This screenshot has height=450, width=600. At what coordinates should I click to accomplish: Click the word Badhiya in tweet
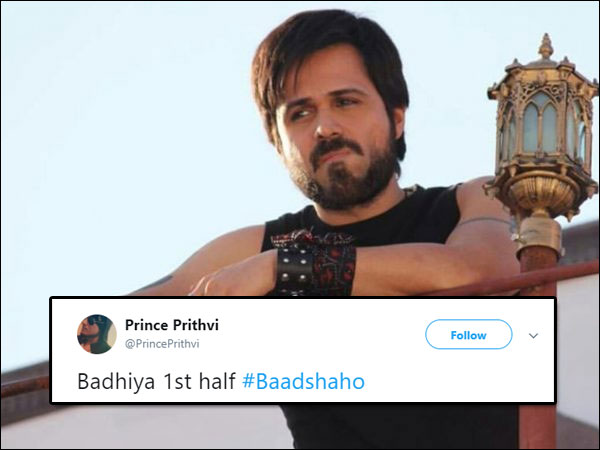click(x=116, y=382)
